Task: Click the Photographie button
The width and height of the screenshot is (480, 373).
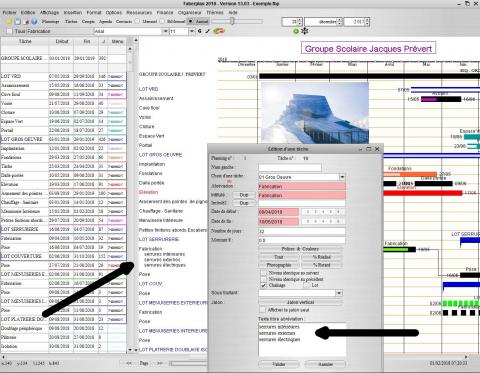Action: click(279, 265)
